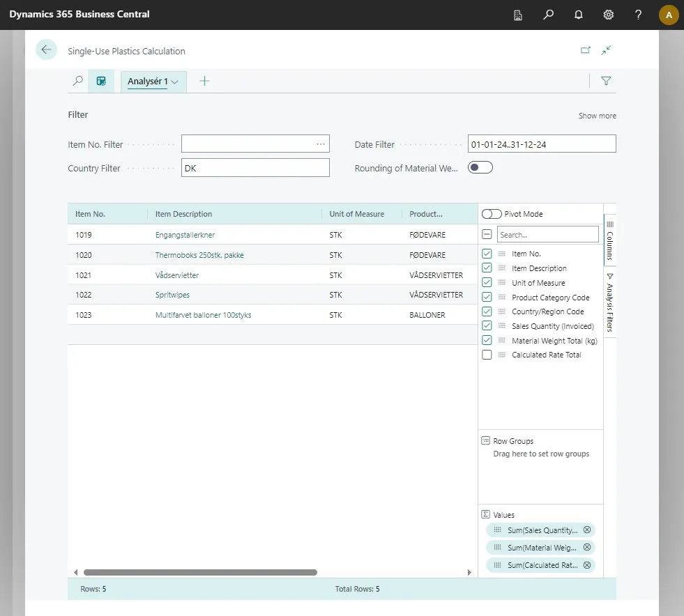Image resolution: width=684 pixels, height=616 pixels.
Task: Grab drag handle beside Item No. column
Action: click(501, 254)
